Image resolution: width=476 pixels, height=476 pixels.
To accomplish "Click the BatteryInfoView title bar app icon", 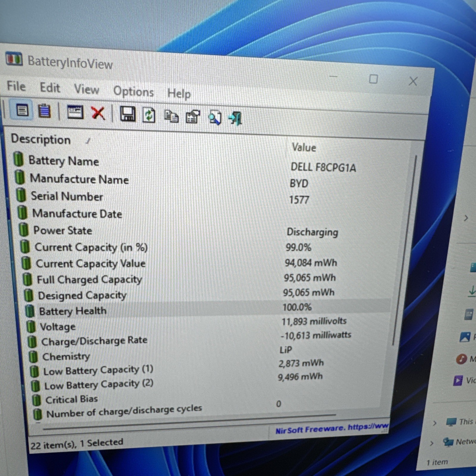I will (x=14, y=59).
